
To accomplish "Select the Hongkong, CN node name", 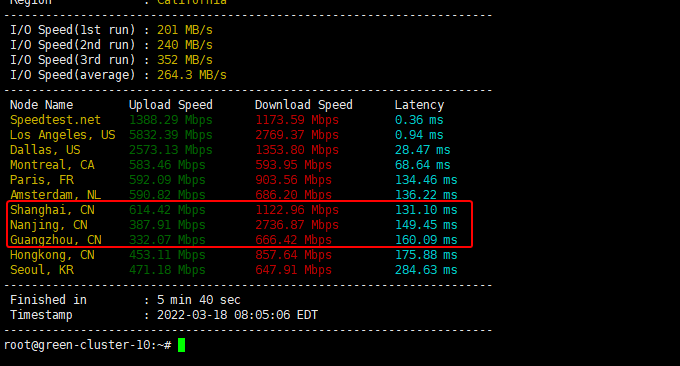I will tap(52, 255).
